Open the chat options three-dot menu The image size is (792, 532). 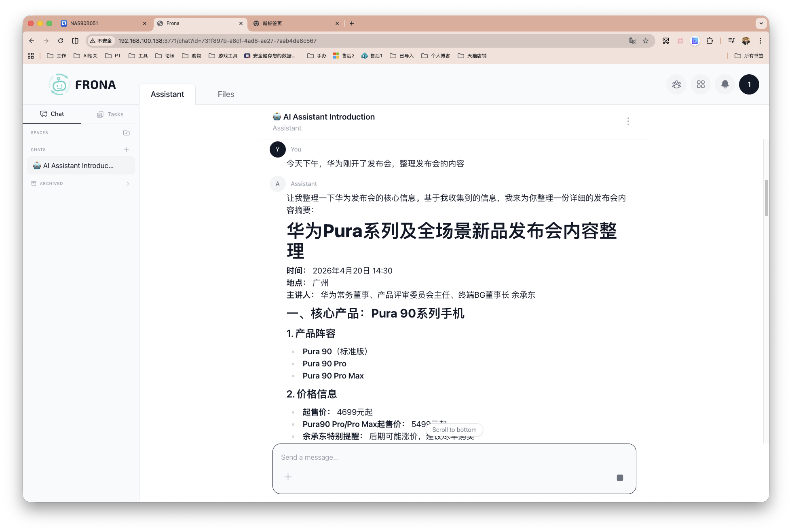click(628, 121)
